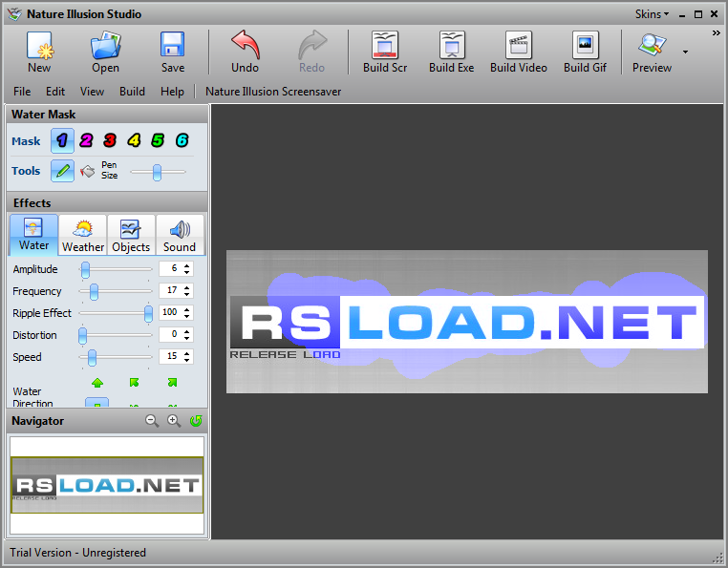The width and height of the screenshot is (728, 568).
Task: Activate the pen drawing tool
Action: coord(62,171)
